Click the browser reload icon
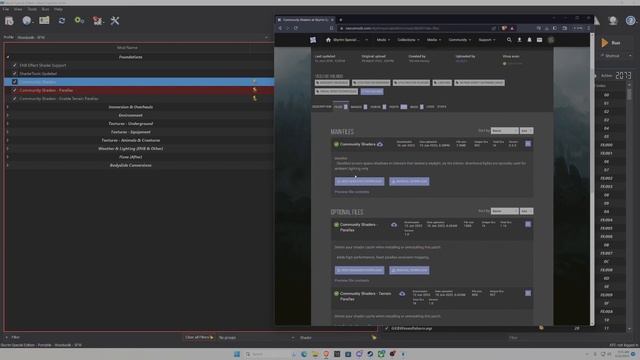 pyautogui.click(x=296, y=28)
